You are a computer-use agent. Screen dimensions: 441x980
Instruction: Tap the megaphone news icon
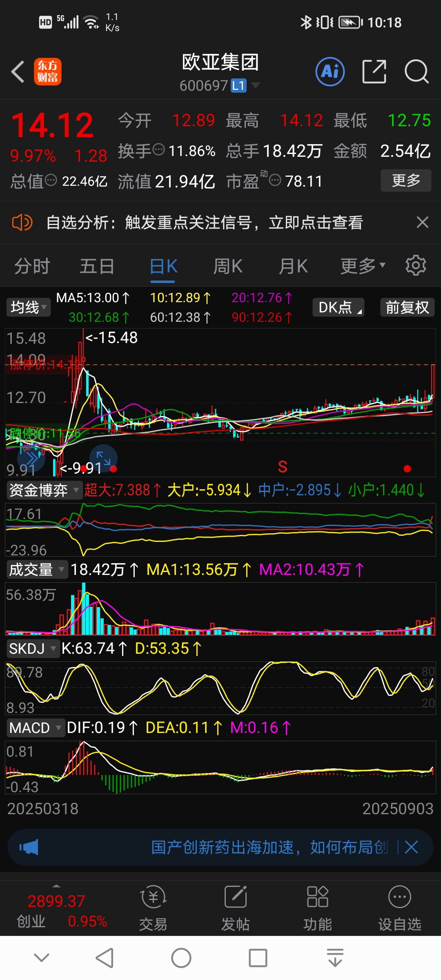click(29, 847)
